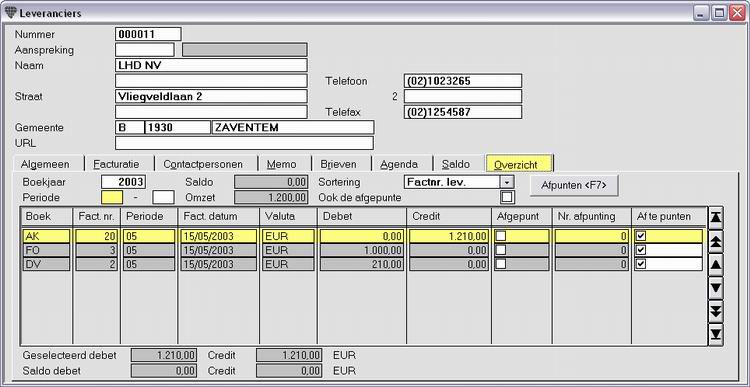The image size is (750, 387).
Task: Click the Naam field LHD NV
Action: (x=211, y=65)
